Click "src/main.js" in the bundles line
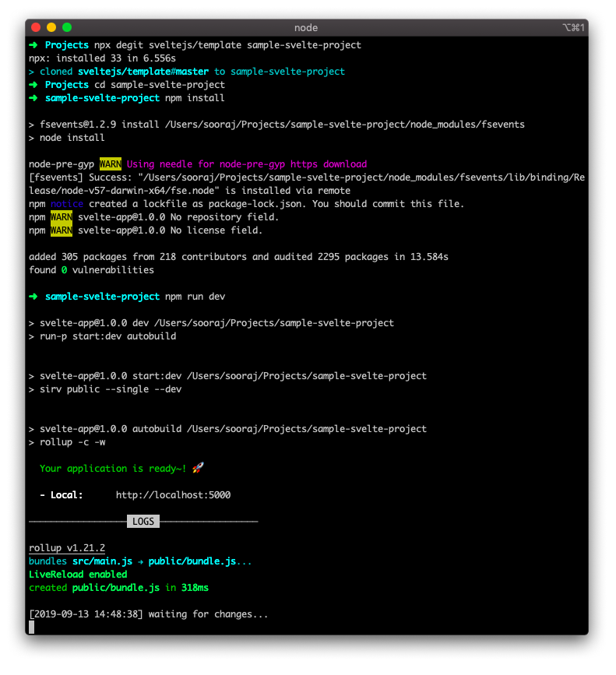The height and width of the screenshot is (675, 616). point(100,561)
